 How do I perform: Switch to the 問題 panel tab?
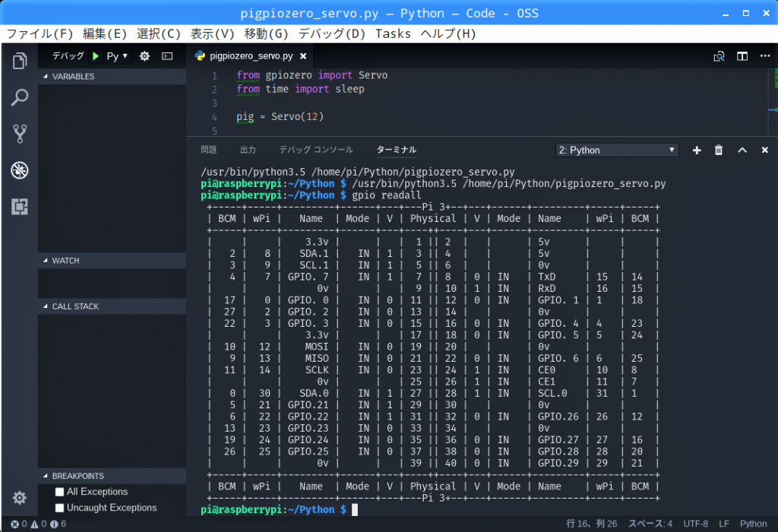point(208,150)
